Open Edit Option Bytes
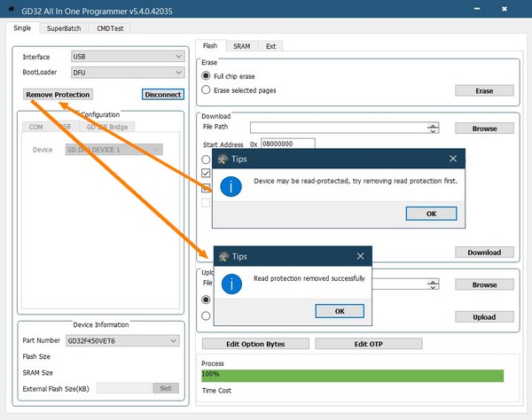Screen dimensions: 532x420 click(x=255, y=344)
